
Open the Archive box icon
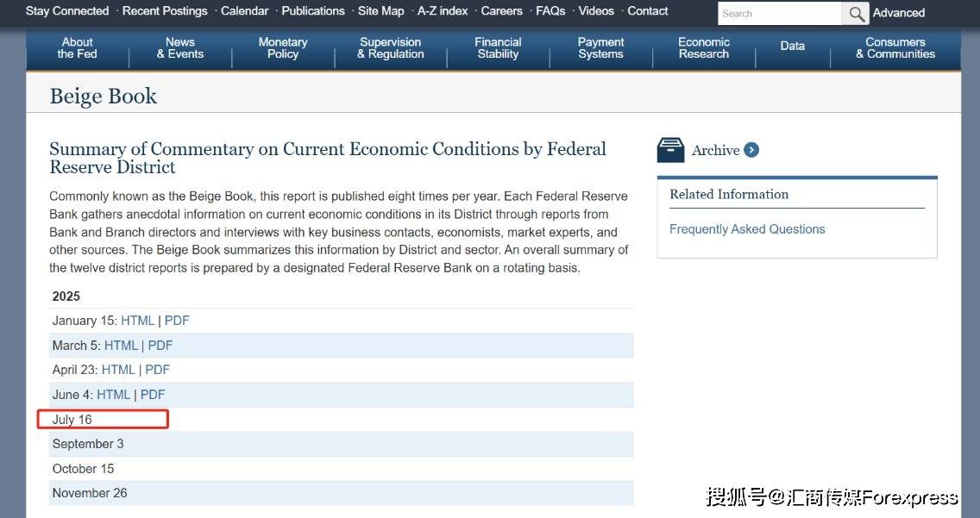pos(670,151)
